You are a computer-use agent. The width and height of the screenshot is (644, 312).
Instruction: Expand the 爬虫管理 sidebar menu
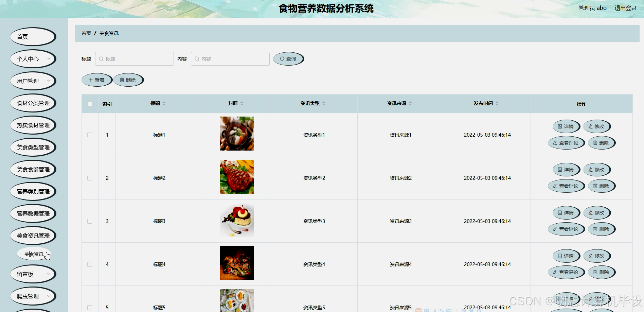pyautogui.click(x=33, y=296)
